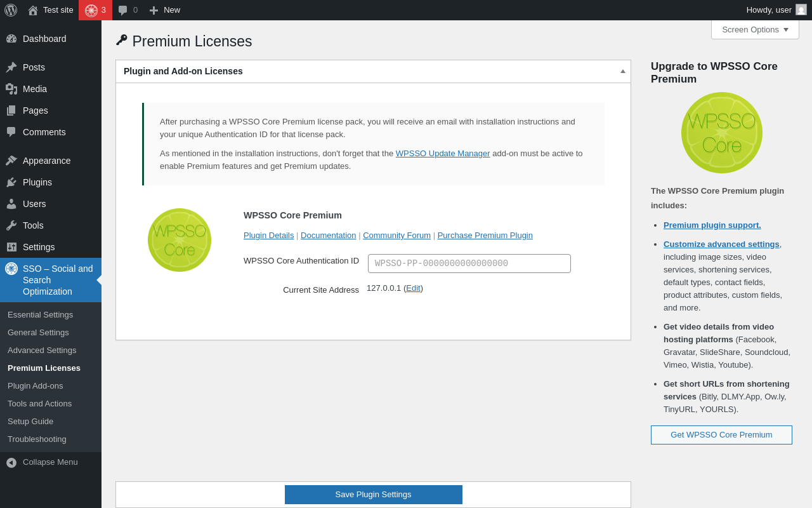
Task: Open Setup Guide submenu item
Action: click(30, 421)
